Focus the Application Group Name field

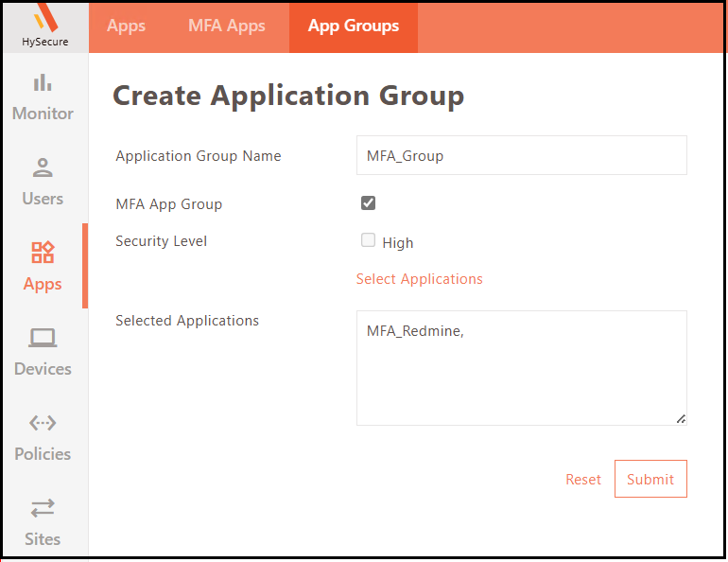click(x=521, y=155)
